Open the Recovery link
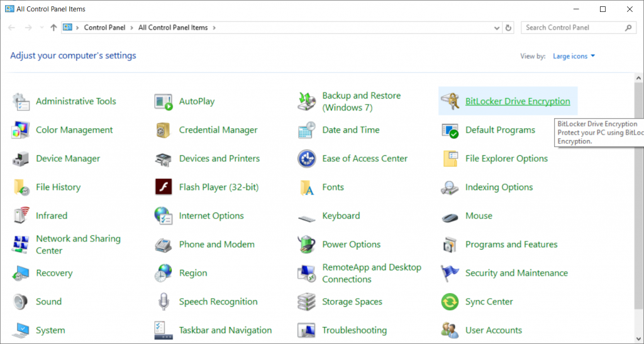 click(54, 273)
